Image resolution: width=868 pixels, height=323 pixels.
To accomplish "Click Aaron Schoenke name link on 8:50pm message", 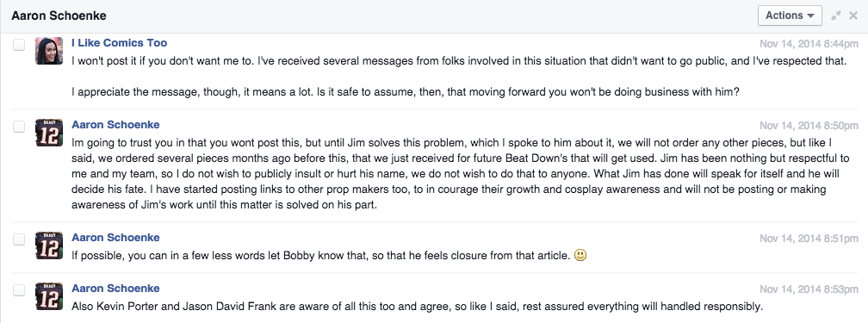I will coord(115,125).
